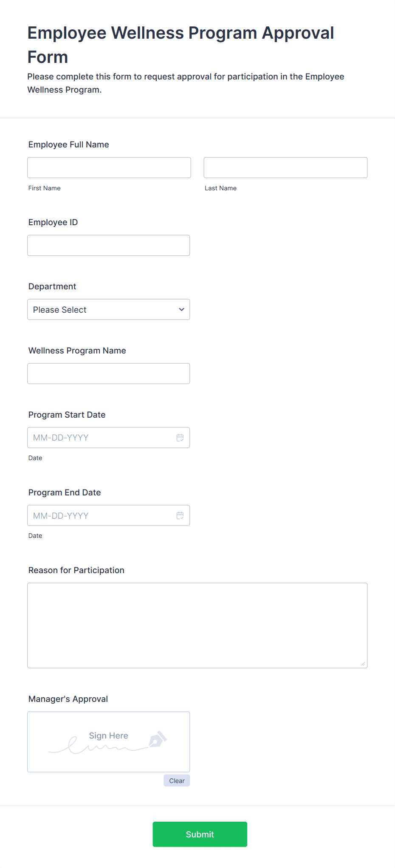This screenshot has width=395, height=868.
Task: Click the Employee Full Name label
Action: point(69,144)
